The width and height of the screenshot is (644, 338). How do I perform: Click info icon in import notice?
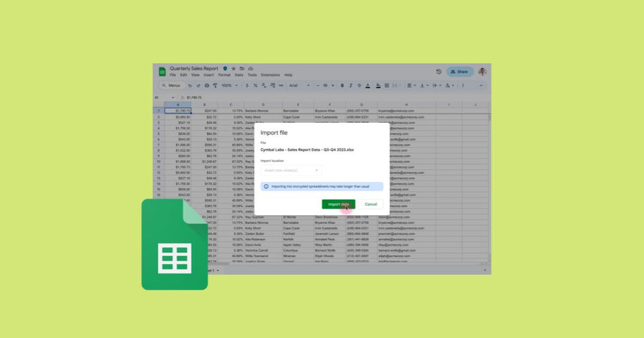265,187
